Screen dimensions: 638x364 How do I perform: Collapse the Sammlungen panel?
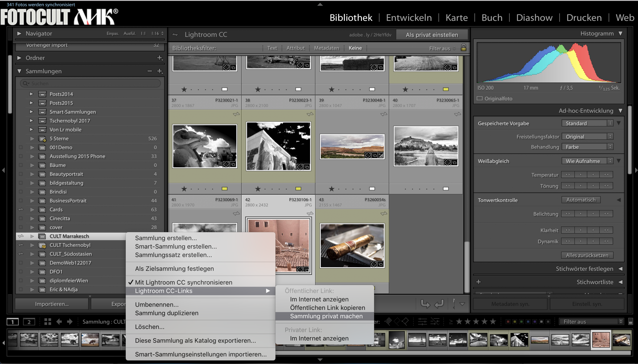[19, 71]
